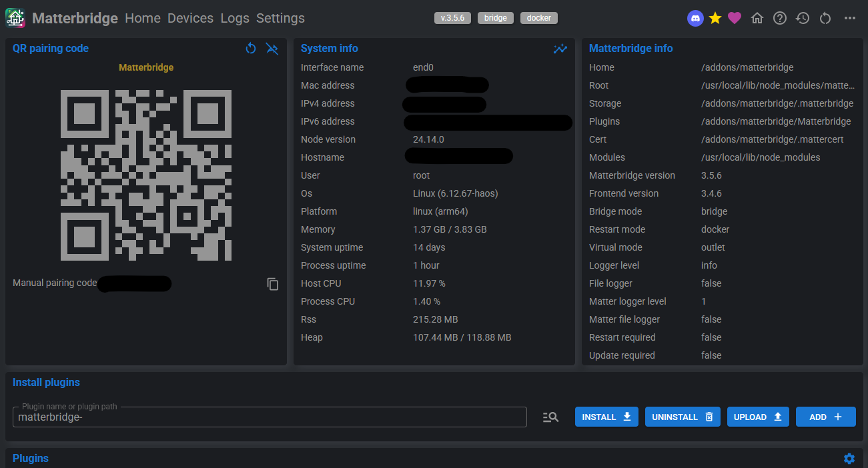
Task: Go to the Settings page
Action: click(x=280, y=19)
